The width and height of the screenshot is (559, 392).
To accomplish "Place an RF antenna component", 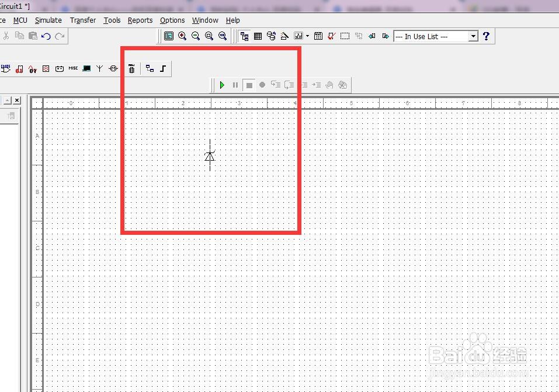I will pyautogui.click(x=99, y=68).
